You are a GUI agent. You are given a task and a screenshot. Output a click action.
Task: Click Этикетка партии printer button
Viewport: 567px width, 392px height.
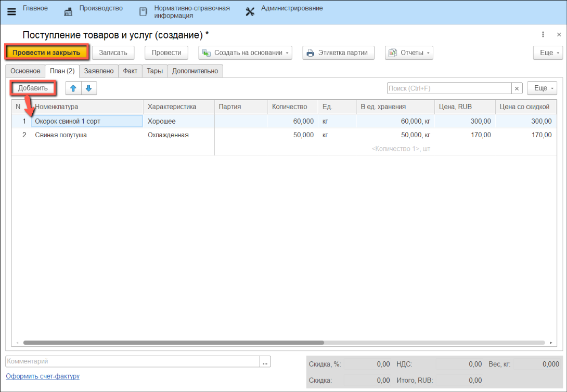(338, 53)
